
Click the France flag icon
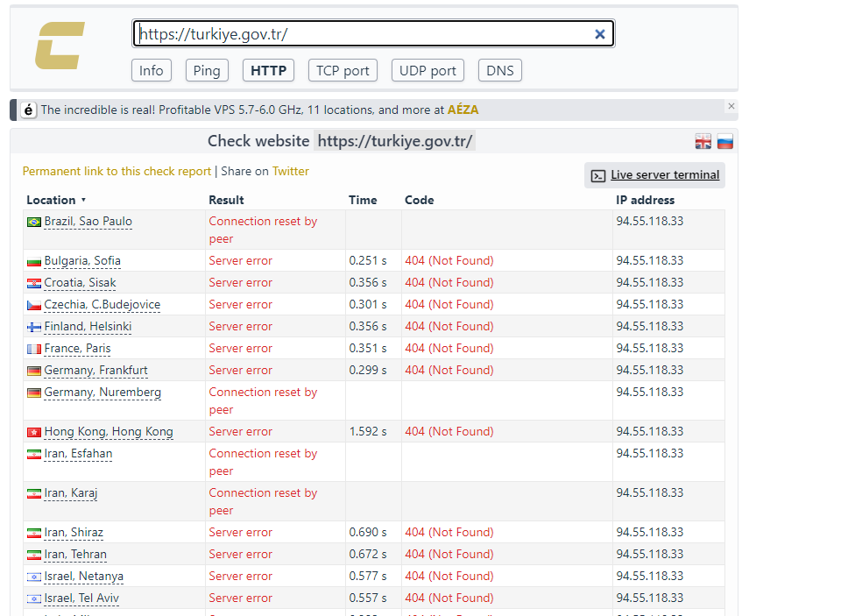coord(34,350)
